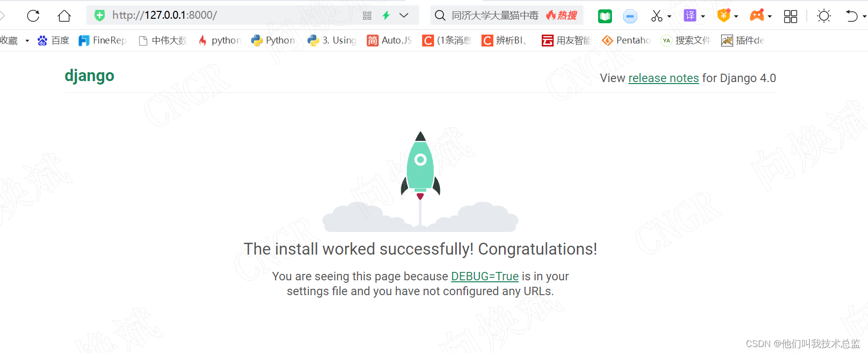This screenshot has height=353, width=868.
Task: Click the django logo heading
Action: coord(89,76)
